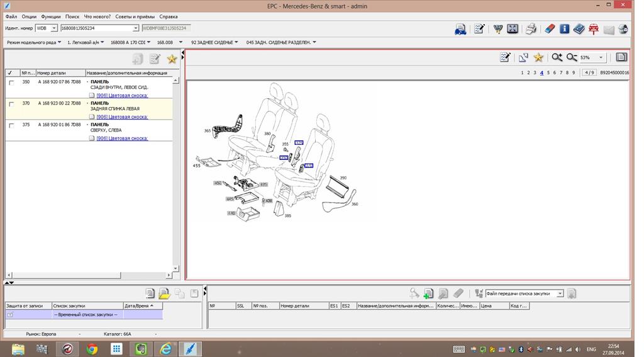Tick the checkbox for part 350

pyautogui.click(x=11, y=82)
